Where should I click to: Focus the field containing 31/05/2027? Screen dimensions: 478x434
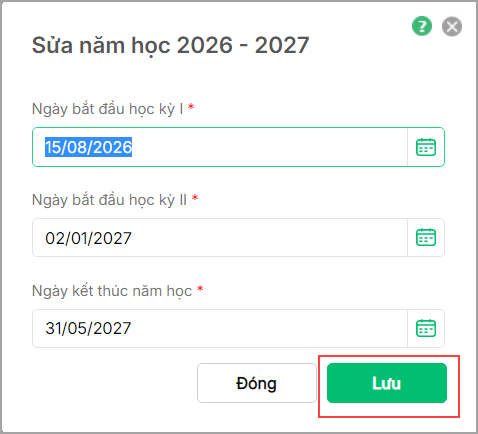[220, 328]
